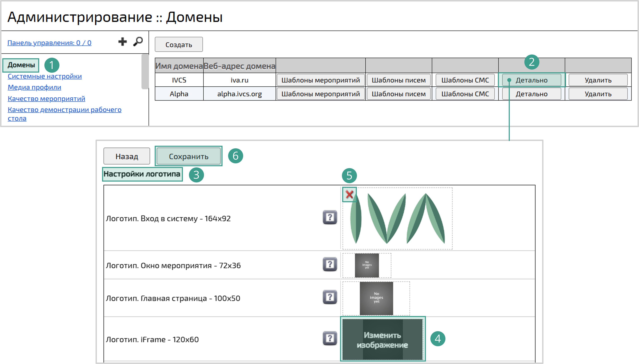Go to Медиа профили

click(x=35, y=87)
